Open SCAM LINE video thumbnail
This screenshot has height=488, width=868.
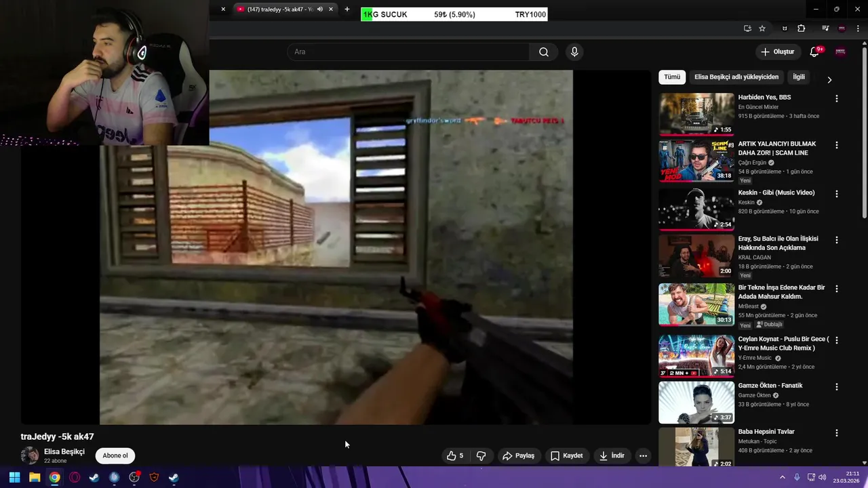(x=696, y=161)
